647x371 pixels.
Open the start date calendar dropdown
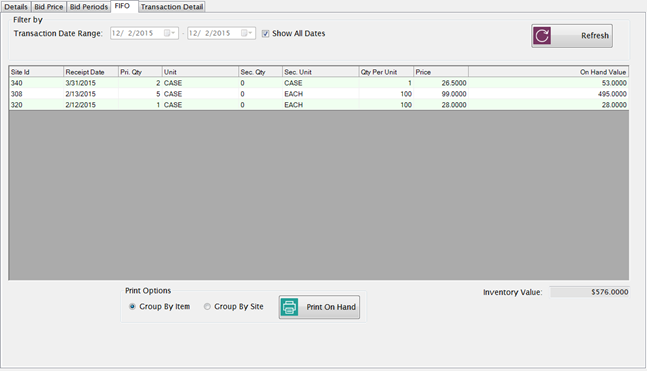170,33
